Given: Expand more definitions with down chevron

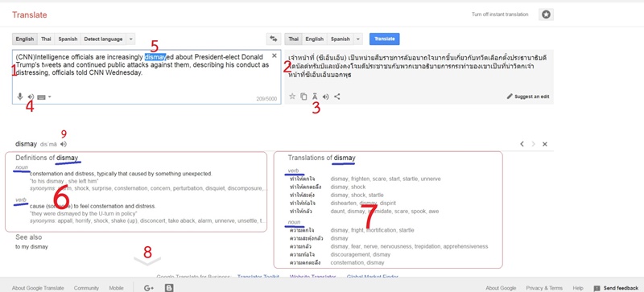Looking at the screenshot, I should coord(147,261).
